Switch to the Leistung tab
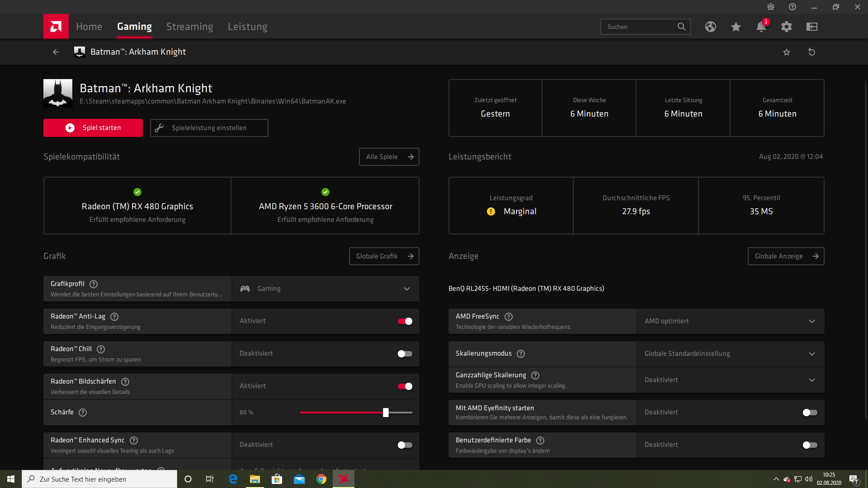This screenshot has height=488, width=868. [247, 27]
